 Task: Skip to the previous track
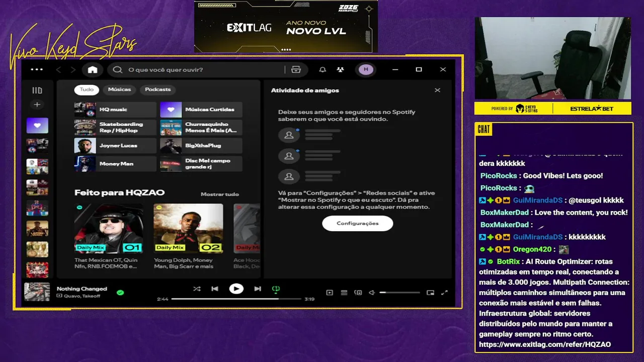click(x=215, y=289)
